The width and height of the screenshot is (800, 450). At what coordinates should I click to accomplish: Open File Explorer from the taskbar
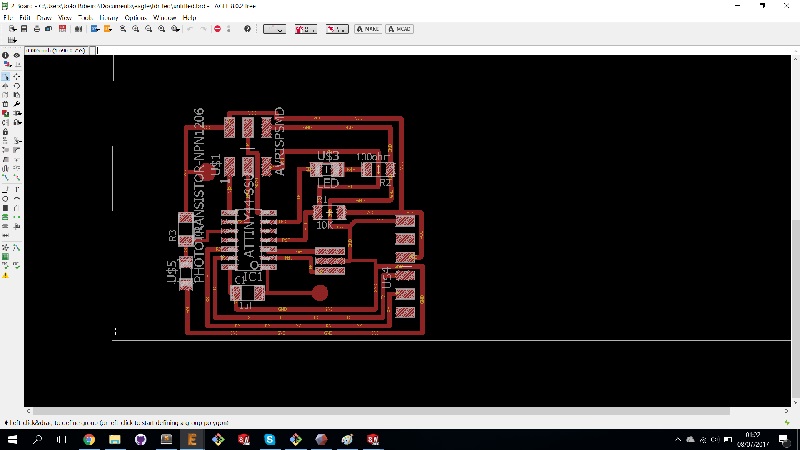click(x=115, y=439)
